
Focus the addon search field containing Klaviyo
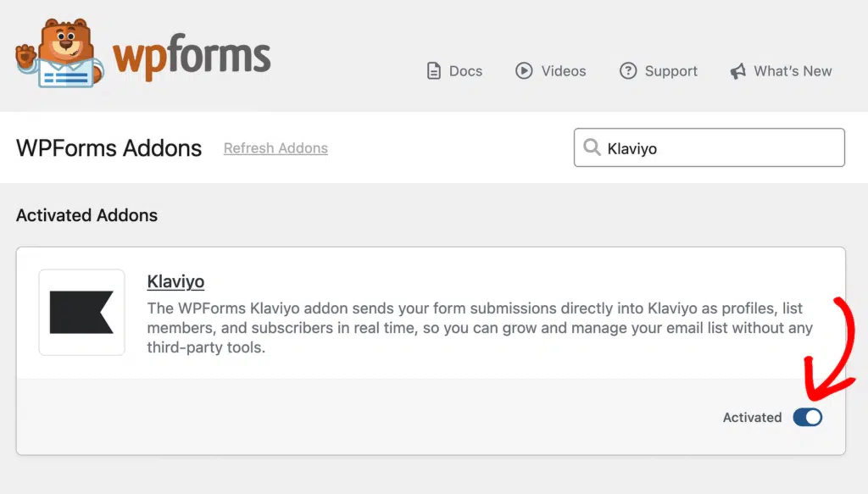pos(709,147)
